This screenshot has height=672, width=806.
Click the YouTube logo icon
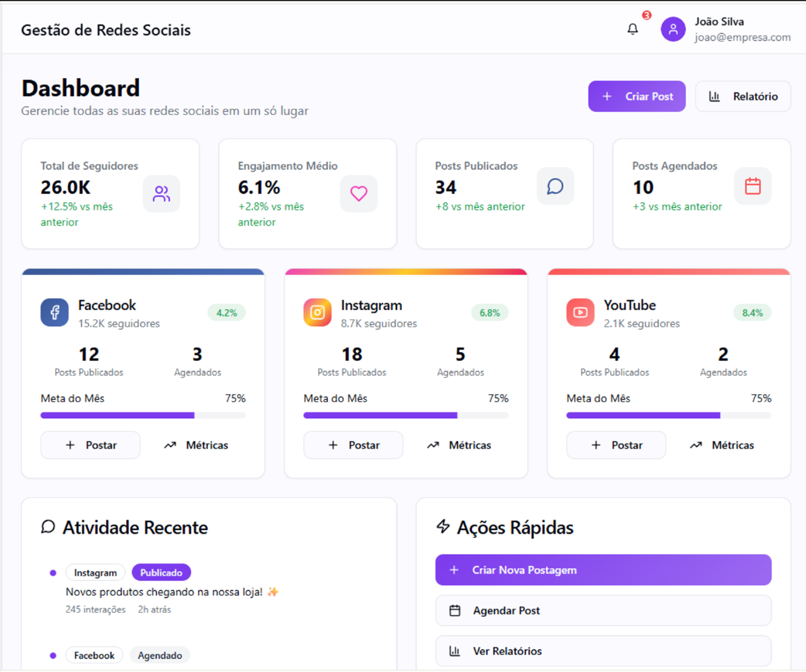pyautogui.click(x=580, y=312)
